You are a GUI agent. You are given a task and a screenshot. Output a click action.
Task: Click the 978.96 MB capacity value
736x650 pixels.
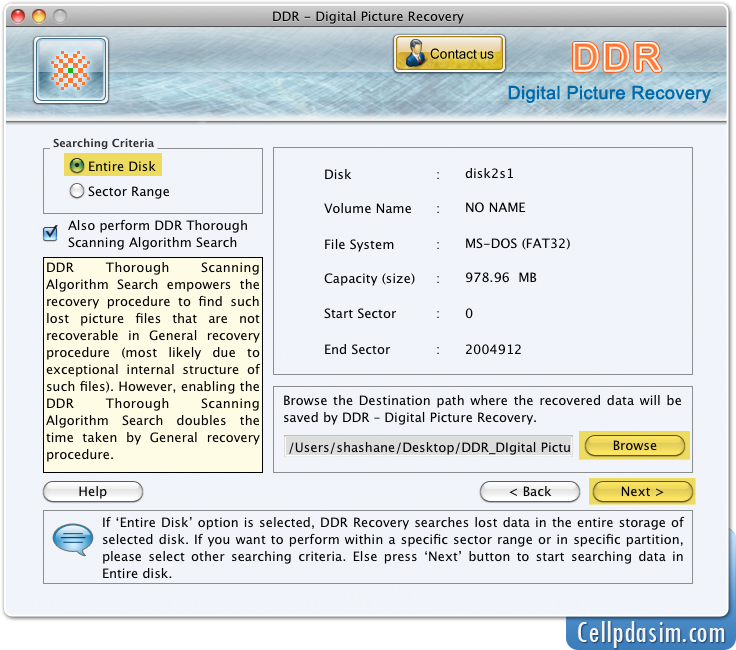(500, 277)
